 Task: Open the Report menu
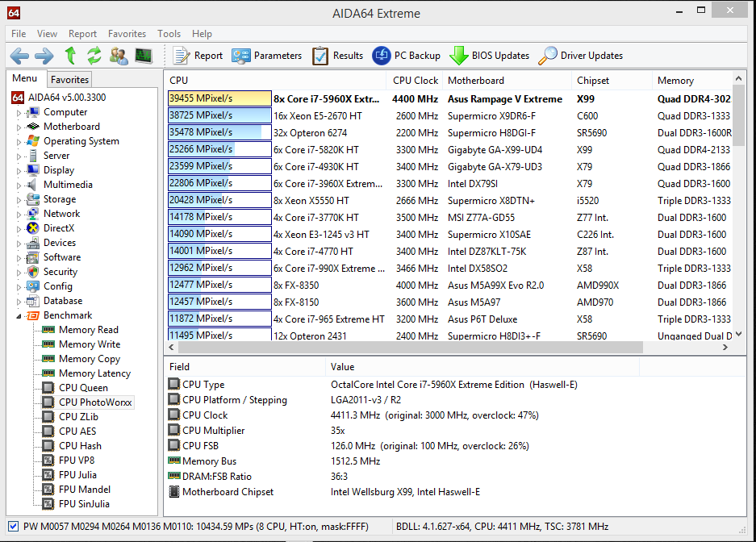[82, 34]
